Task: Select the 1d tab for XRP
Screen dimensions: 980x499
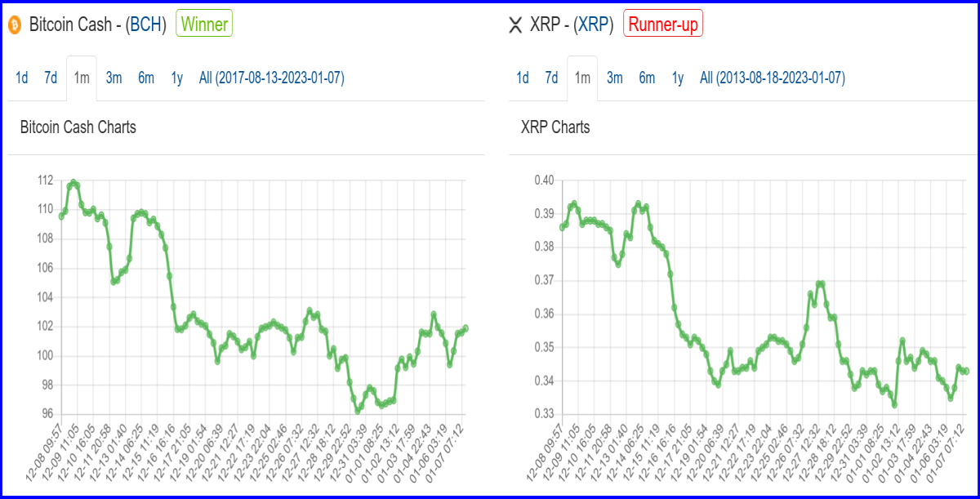Action: pyautogui.click(x=523, y=78)
